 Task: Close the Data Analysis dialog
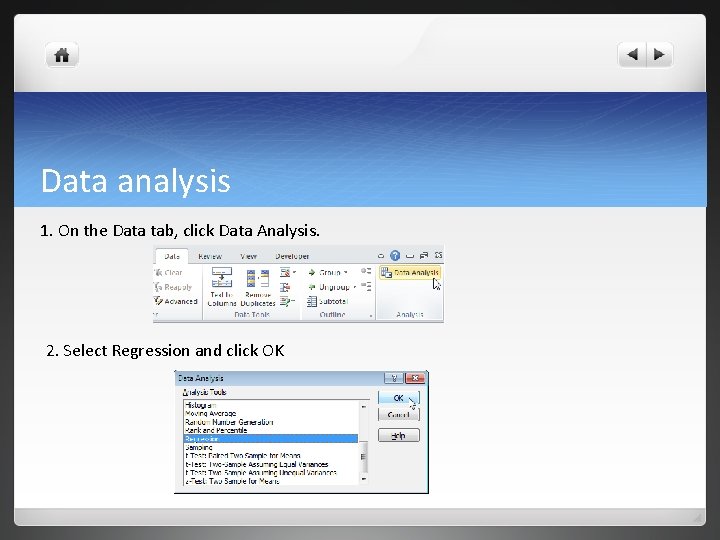[415, 378]
